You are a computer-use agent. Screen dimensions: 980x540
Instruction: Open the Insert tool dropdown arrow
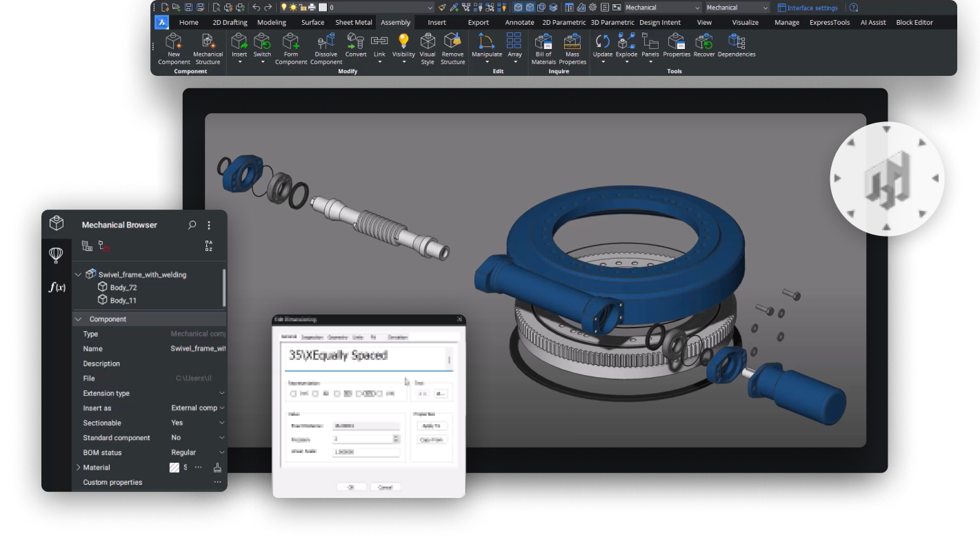(239, 62)
